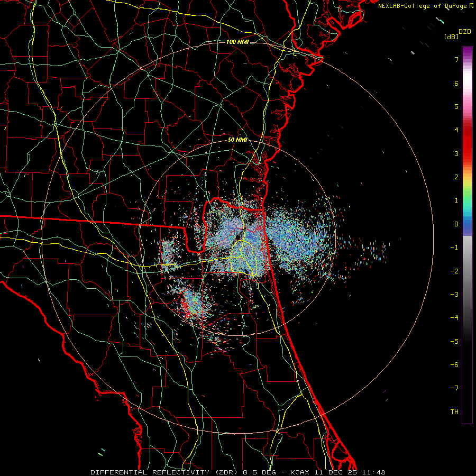The height and width of the screenshot is (476, 476).
Task: Click the 100 NMI range ring label
Action: coord(237,42)
